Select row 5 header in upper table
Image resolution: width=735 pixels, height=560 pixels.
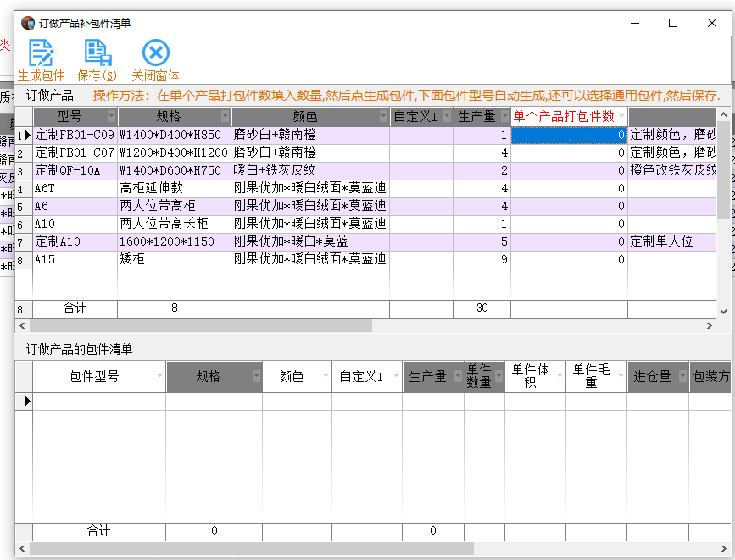coord(24,206)
